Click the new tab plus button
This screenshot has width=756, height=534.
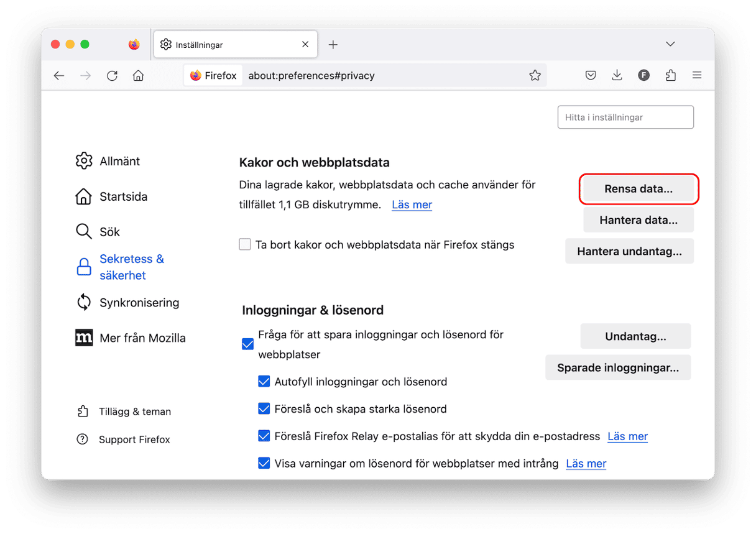[x=333, y=45]
